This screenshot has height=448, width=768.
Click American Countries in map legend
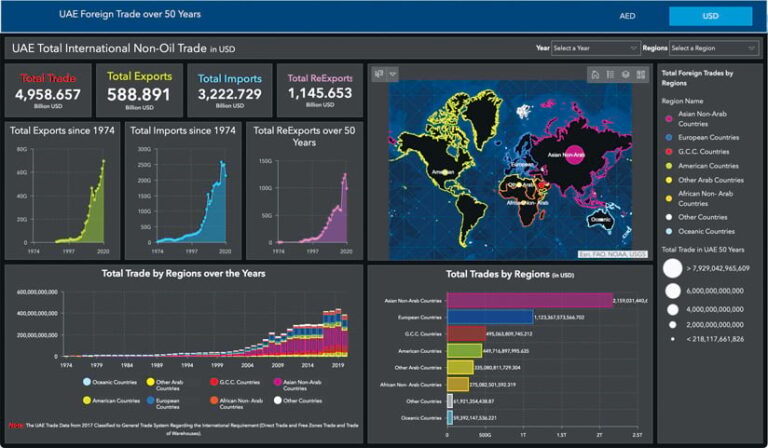[x=701, y=166]
